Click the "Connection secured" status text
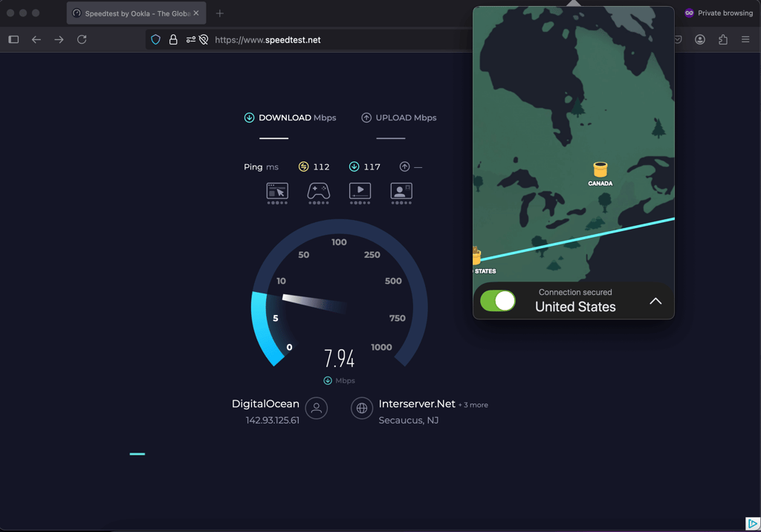 (x=575, y=292)
